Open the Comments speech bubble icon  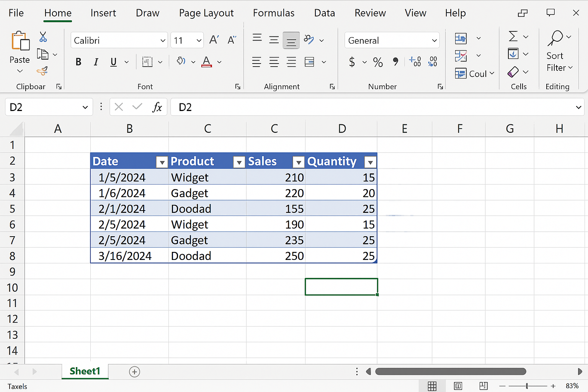(550, 13)
